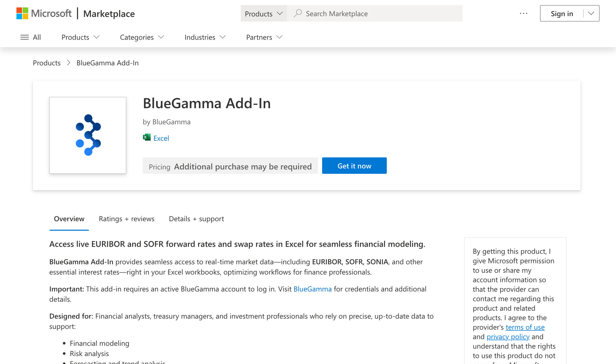Expand the Categories navigation menu
616x364 pixels.
[141, 37]
